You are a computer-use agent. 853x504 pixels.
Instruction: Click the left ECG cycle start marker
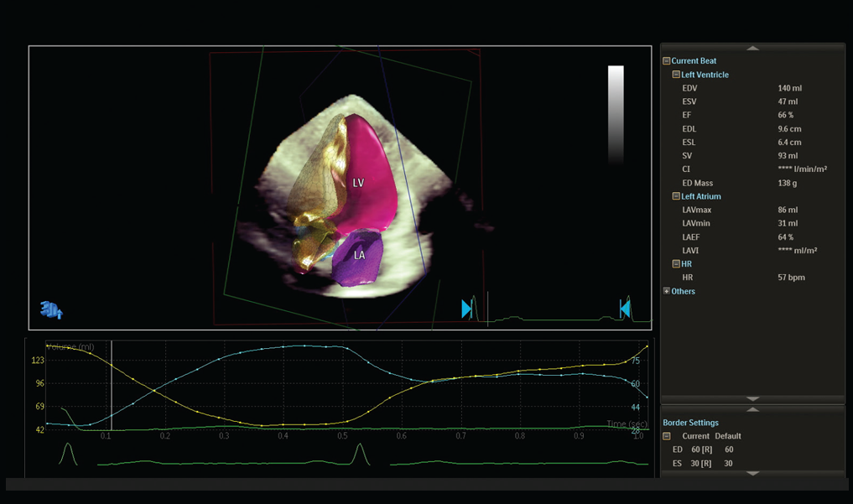coord(466,309)
